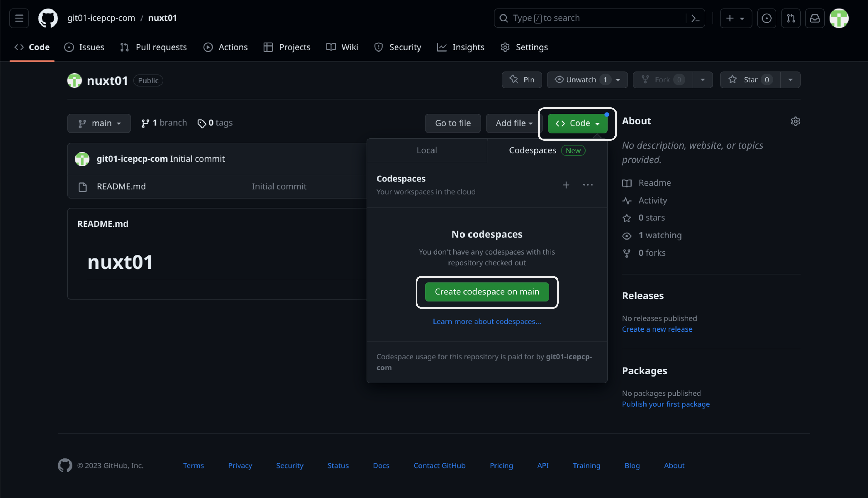Expand the Fork options dropdown arrow

[x=703, y=80]
